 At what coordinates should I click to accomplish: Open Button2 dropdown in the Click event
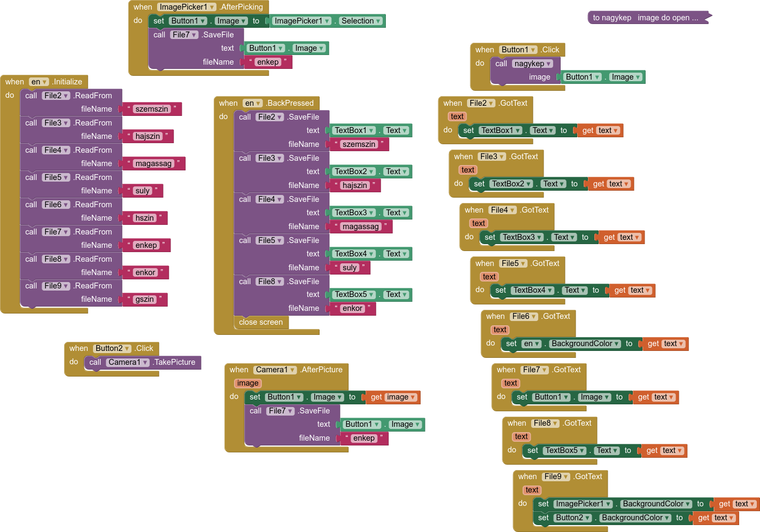(112, 348)
